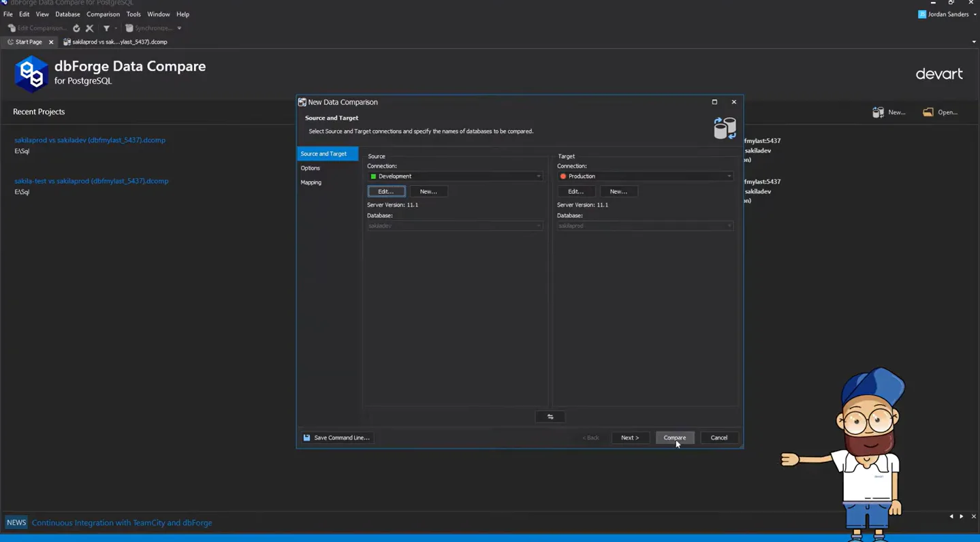The height and width of the screenshot is (542, 980).
Task: Open the Source Database dropdown sakiladev
Action: pos(455,225)
